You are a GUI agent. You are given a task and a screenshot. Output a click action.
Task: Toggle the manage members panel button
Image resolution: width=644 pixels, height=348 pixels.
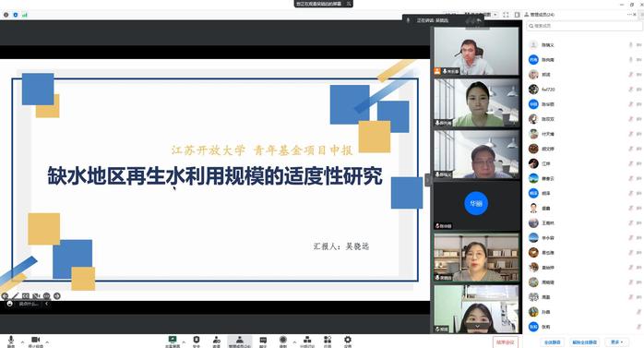click(240, 341)
